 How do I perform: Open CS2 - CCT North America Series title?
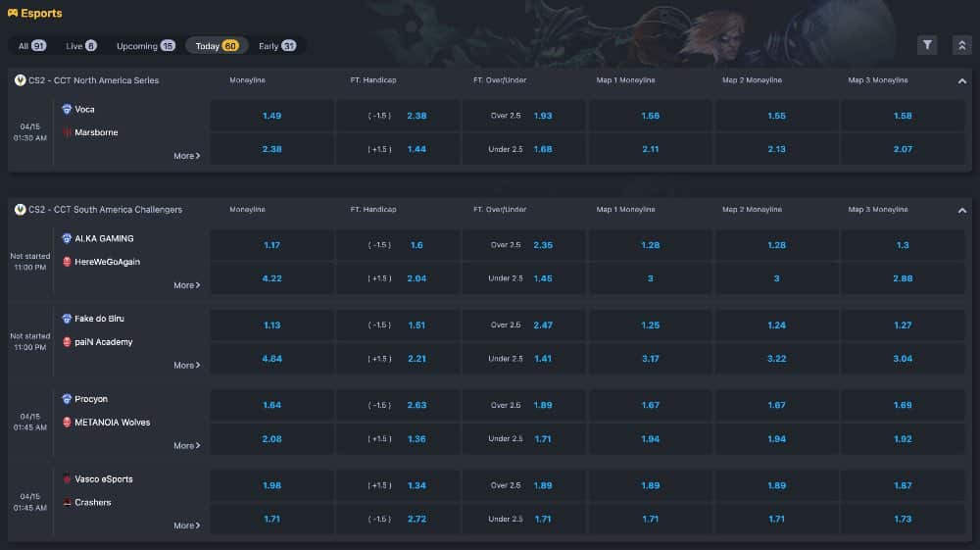point(94,80)
